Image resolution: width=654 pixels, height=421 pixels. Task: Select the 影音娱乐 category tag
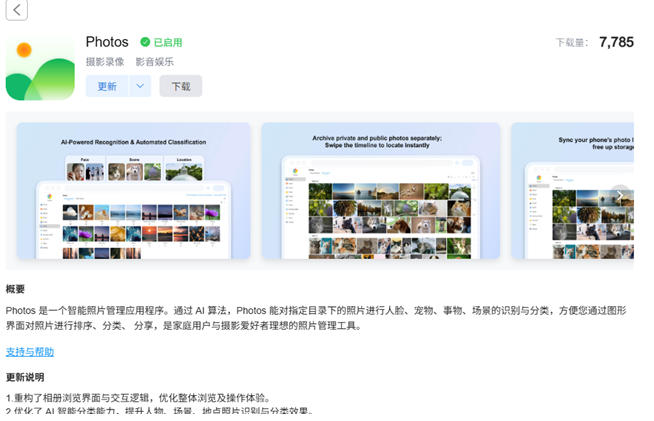pyautogui.click(x=154, y=62)
